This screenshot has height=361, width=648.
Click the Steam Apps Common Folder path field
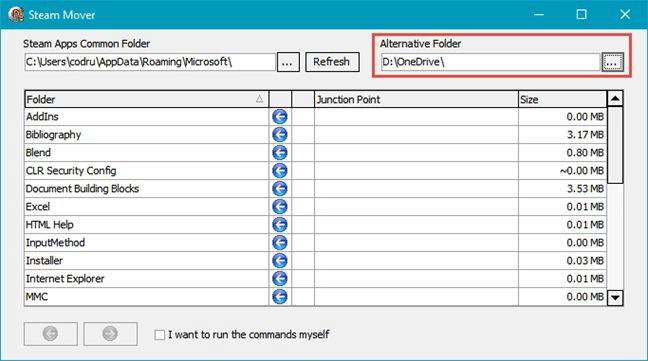[150, 62]
